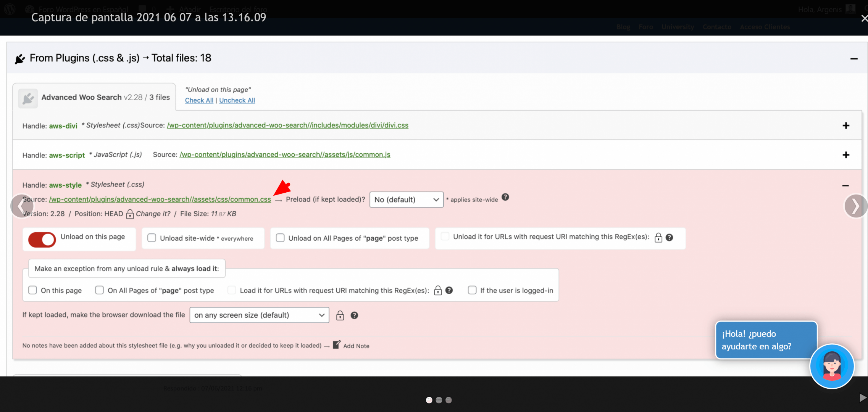Open help icon for Unload it for URLs RegEx
The width and height of the screenshot is (868, 412).
coord(669,238)
